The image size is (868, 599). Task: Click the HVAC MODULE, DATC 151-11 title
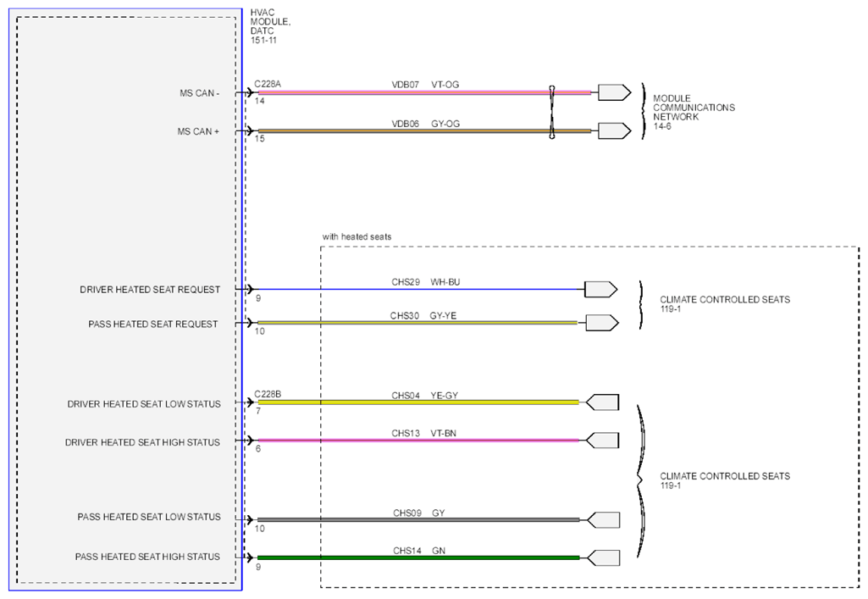(x=270, y=26)
